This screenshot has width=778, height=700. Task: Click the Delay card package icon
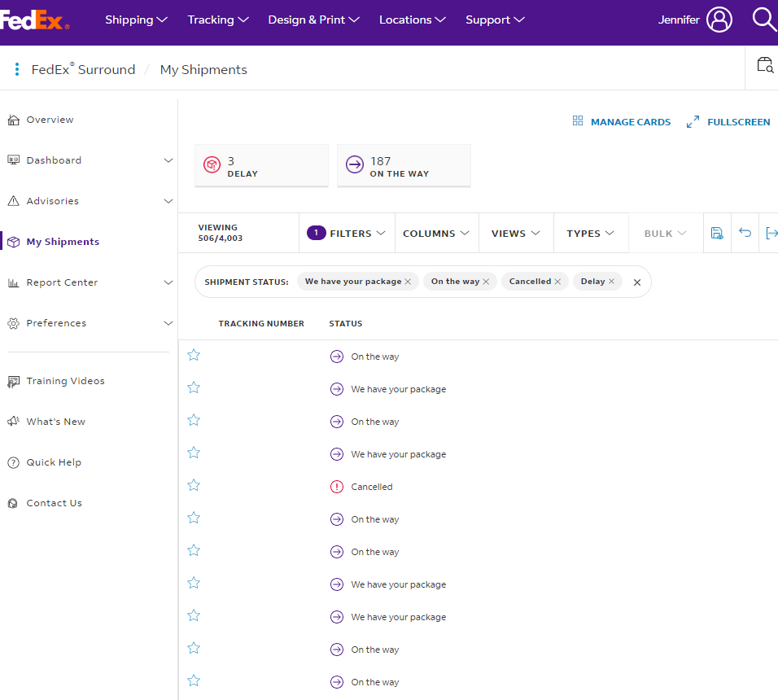coord(212,164)
